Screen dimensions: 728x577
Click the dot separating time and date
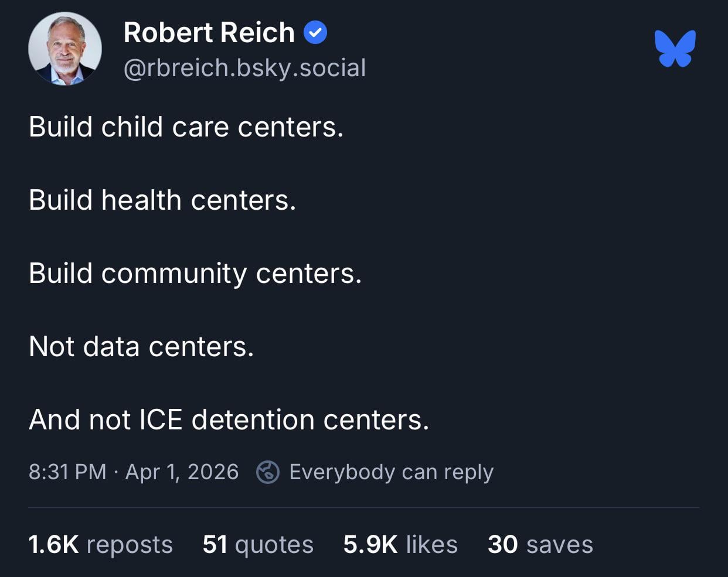[116, 472]
